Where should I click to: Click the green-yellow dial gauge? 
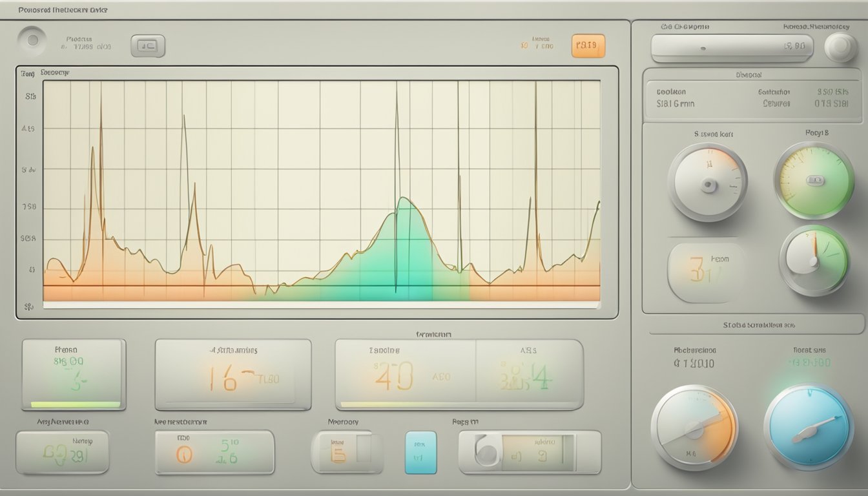(814, 180)
